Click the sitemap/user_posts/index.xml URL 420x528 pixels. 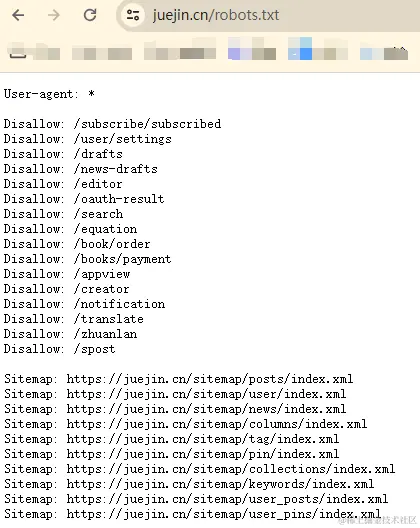pyautogui.click(x=227, y=499)
